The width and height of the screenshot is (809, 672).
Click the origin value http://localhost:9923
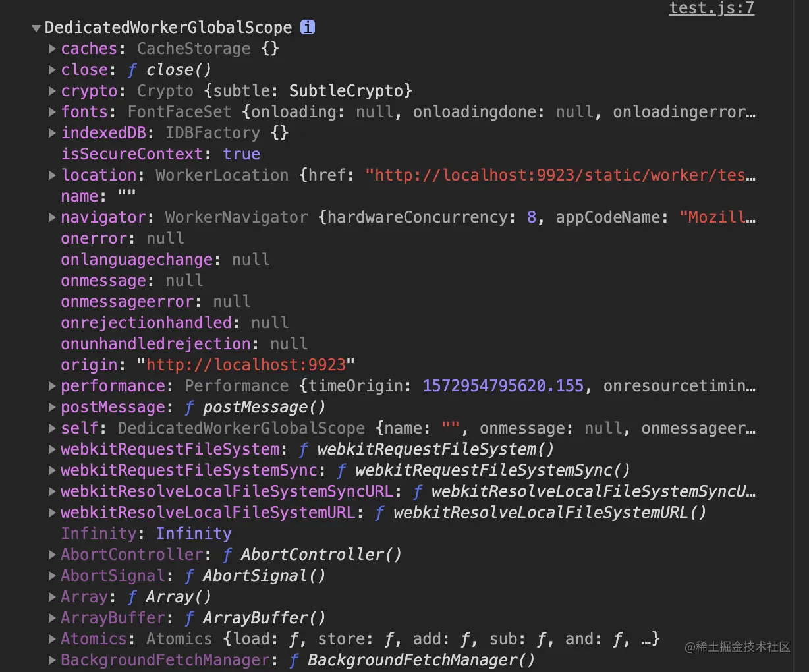coord(246,365)
